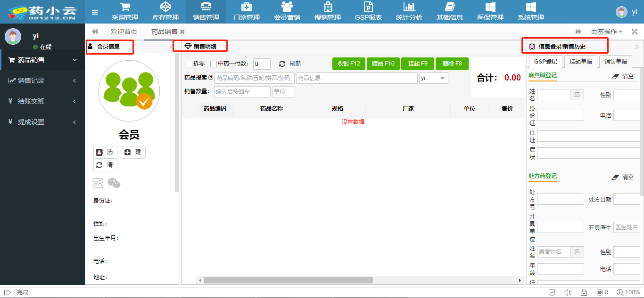This screenshot has height=298, width=644.
Task: Click the 药品名称 column header
Action: pos(271,109)
